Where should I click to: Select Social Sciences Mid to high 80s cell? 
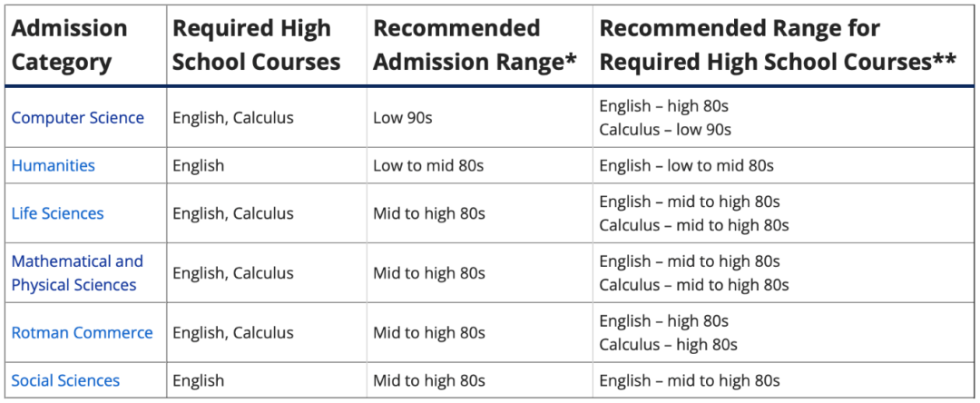[428, 380]
